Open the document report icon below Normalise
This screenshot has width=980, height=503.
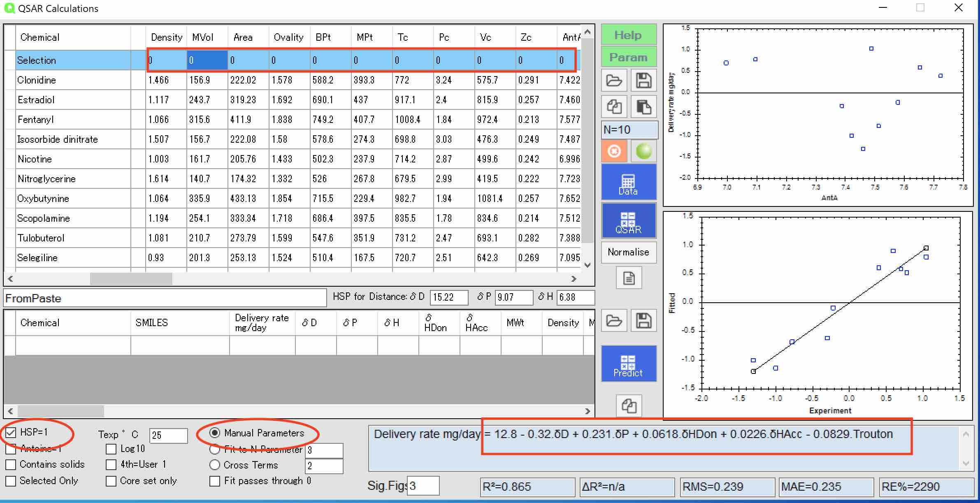click(x=629, y=278)
